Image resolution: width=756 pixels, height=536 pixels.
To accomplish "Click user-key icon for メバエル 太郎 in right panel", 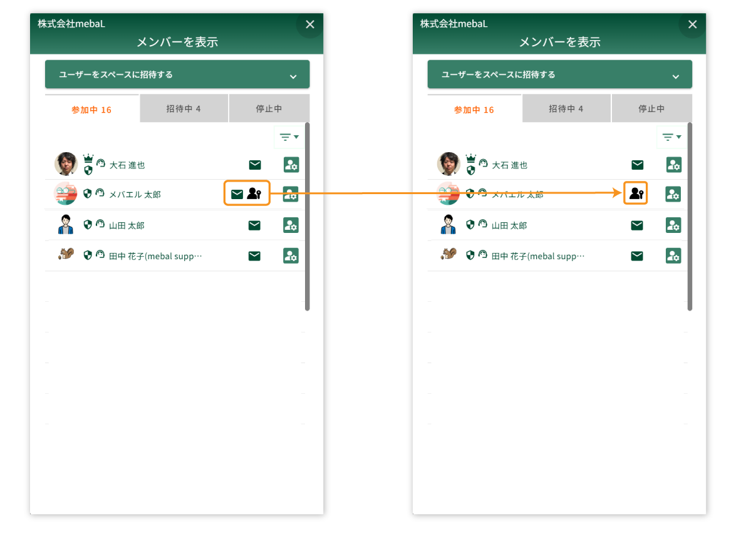I will [x=636, y=193].
